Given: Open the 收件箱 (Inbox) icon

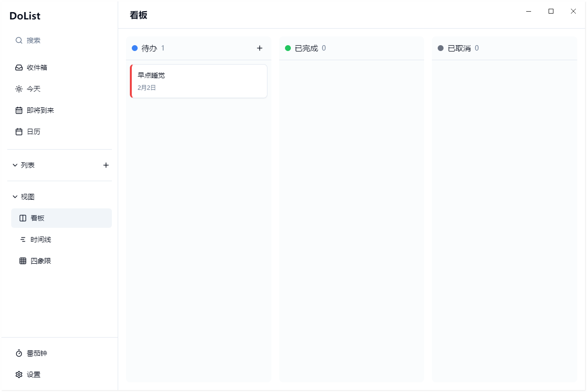Looking at the screenshot, I should point(18,67).
